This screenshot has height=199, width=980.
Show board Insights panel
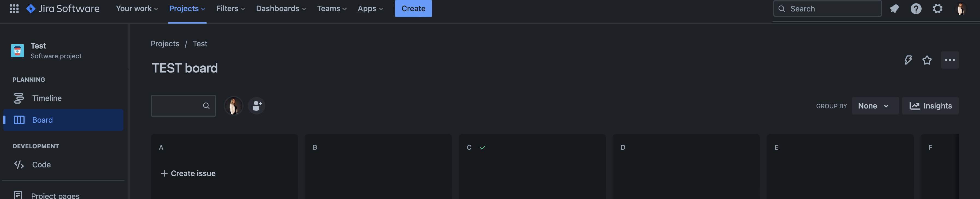pyautogui.click(x=930, y=105)
